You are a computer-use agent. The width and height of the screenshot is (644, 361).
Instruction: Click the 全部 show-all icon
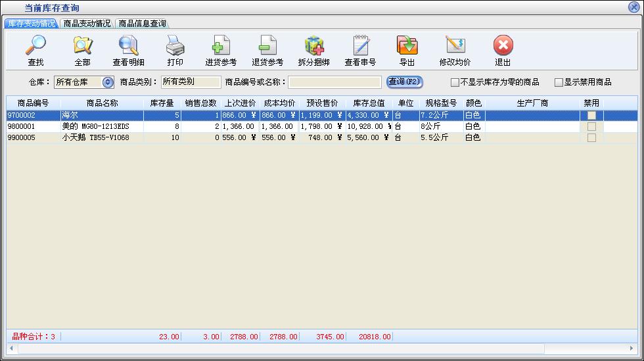pyautogui.click(x=82, y=46)
